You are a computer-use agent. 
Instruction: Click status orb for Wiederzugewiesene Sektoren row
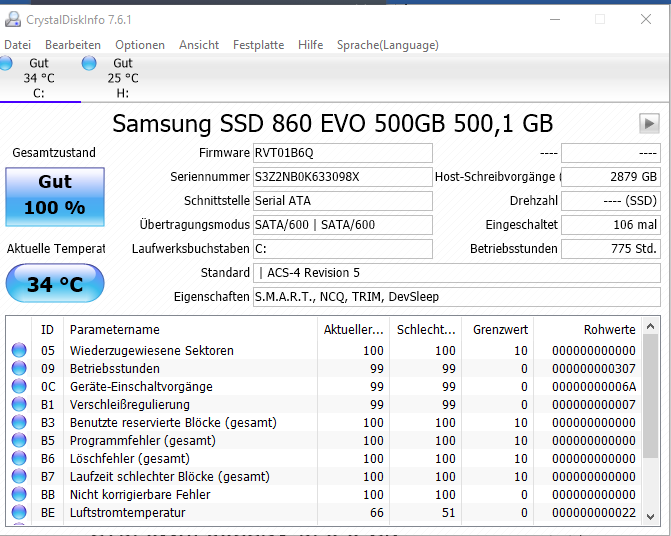(19, 350)
